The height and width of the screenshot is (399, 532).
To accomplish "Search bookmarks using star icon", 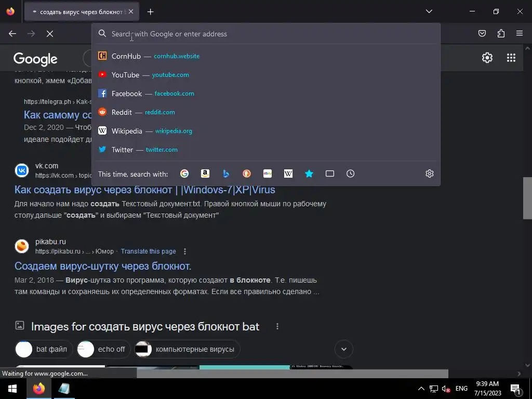I will tap(309, 174).
